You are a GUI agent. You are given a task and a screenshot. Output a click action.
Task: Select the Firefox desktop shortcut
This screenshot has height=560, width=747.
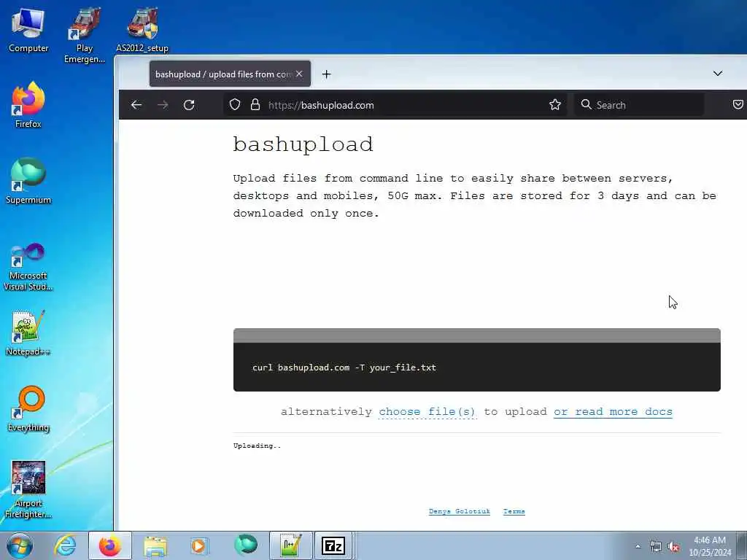coord(28,105)
